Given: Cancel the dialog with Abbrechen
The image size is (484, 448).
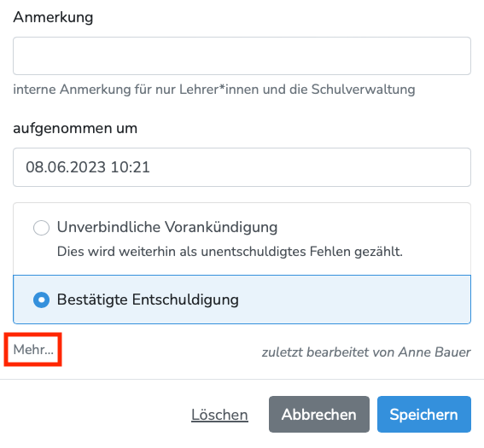Looking at the screenshot, I should [319, 415].
